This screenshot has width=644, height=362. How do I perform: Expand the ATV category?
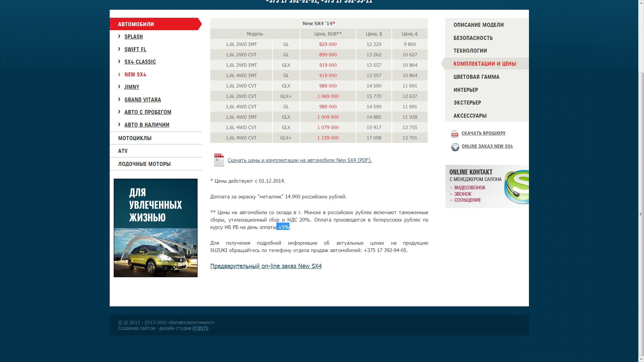pos(123,151)
